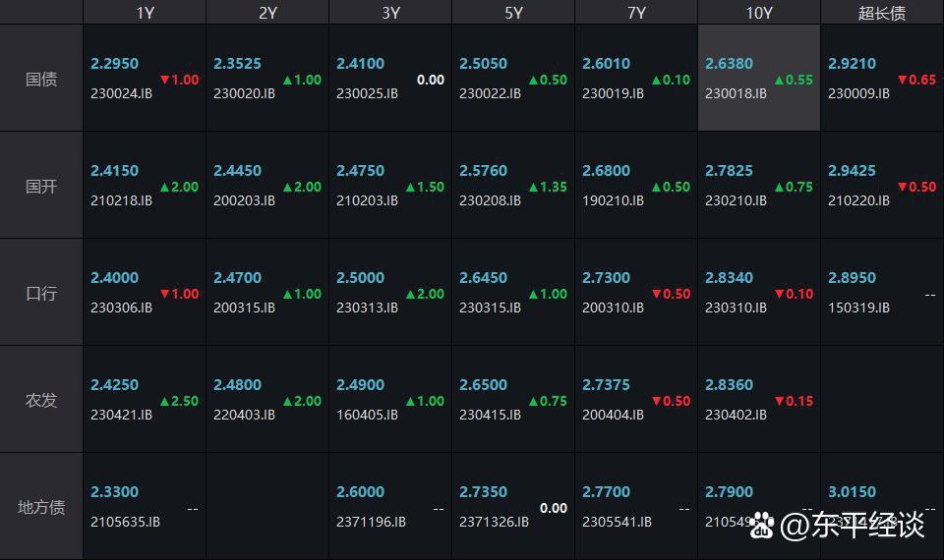Select the 2.3525 国债 2Y yield value
This screenshot has height=560, width=944.
click(237, 64)
